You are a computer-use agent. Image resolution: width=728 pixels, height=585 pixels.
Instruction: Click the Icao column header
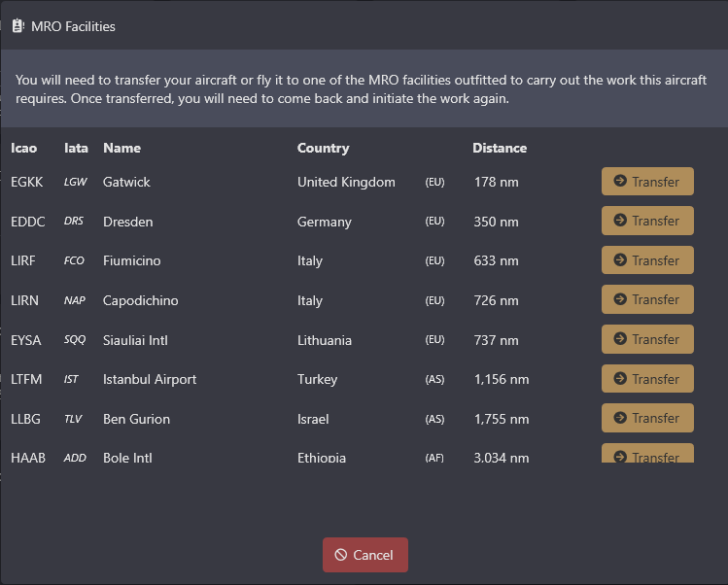(x=23, y=148)
